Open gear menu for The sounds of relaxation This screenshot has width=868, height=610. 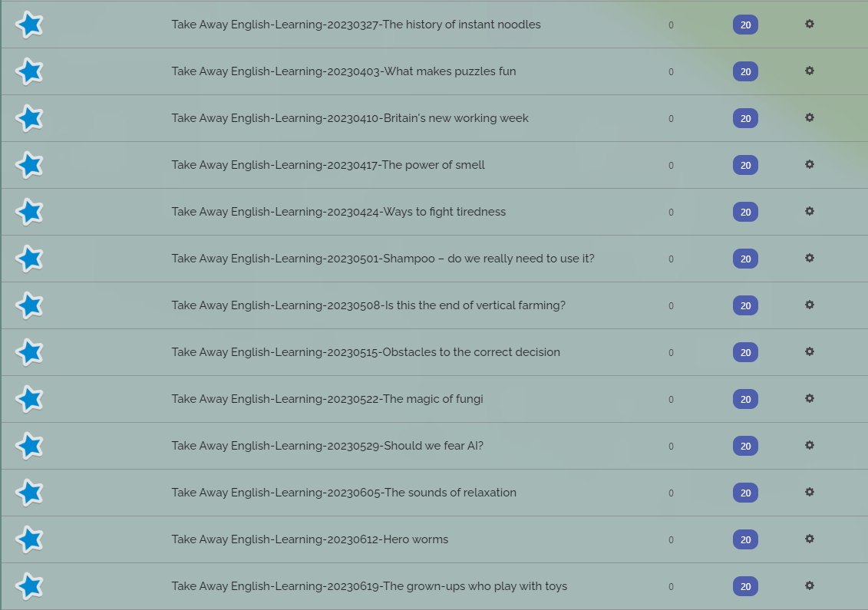click(x=810, y=492)
